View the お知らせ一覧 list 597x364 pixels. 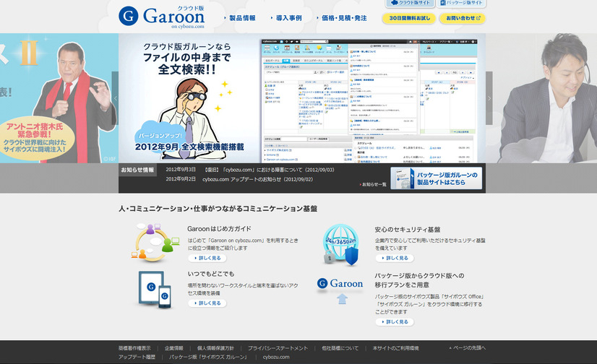coord(373,184)
